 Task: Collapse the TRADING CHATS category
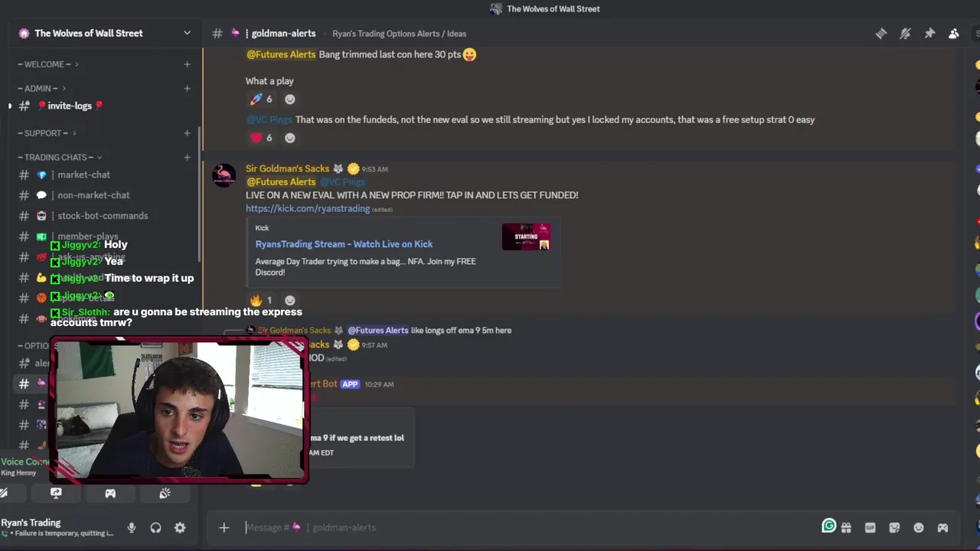pos(60,157)
